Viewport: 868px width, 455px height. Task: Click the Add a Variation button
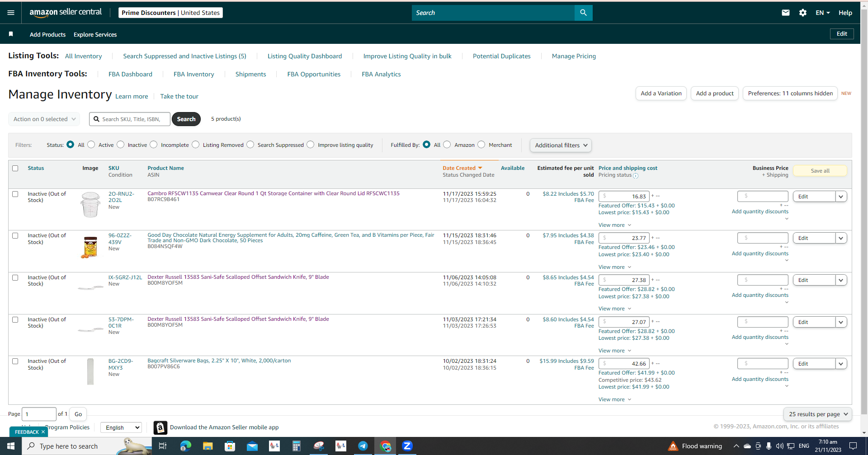[x=661, y=94]
